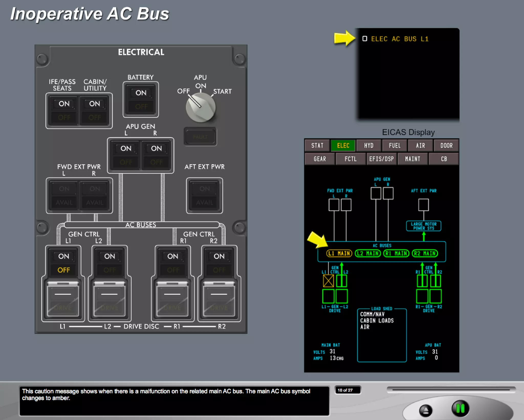The image size is (524, 420).
Task: Click the 18 of 27 page indicator
Action: [x=348, y=390]
